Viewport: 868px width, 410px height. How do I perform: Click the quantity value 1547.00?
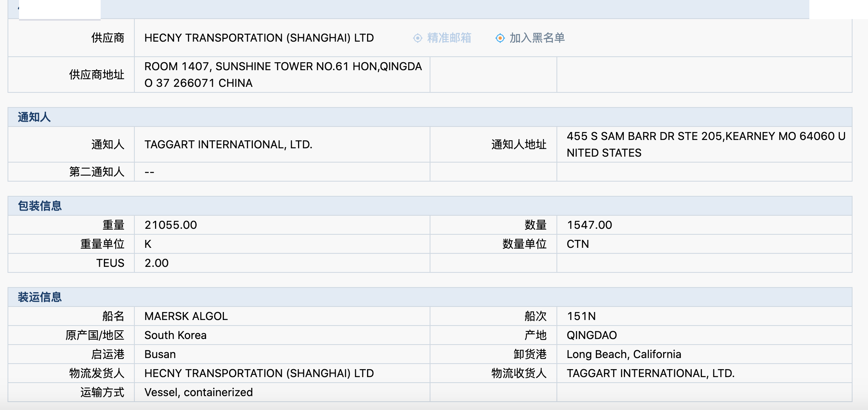click(x=589, y=225)
